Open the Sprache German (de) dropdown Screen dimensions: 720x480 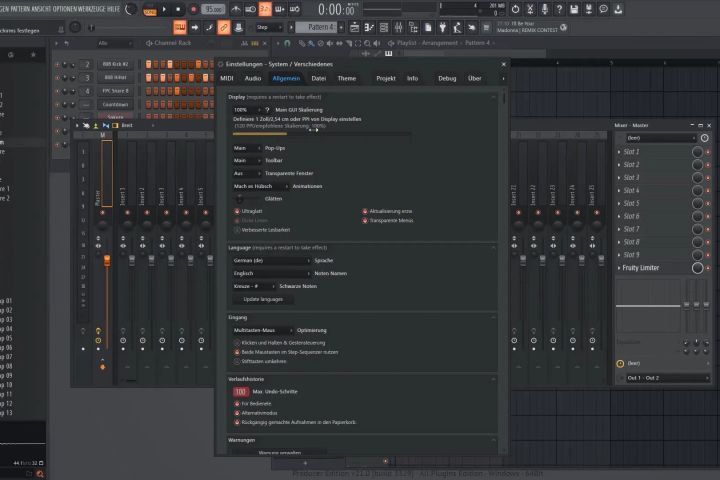tap(272, 260)
